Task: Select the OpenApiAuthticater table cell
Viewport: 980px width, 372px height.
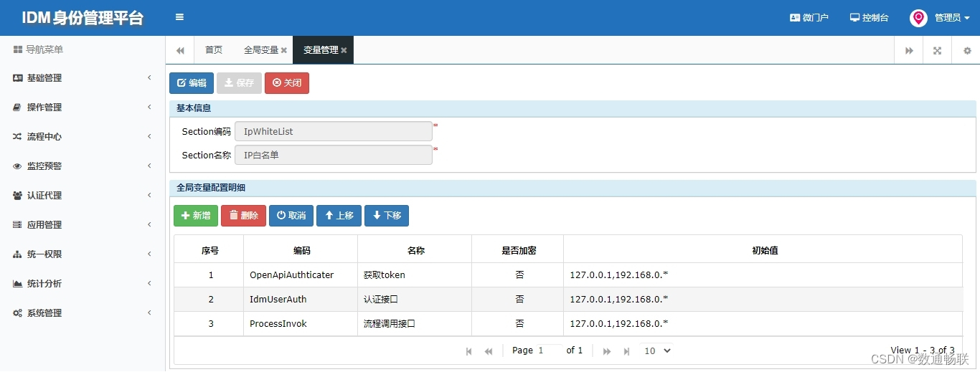Action: [301, 275]
